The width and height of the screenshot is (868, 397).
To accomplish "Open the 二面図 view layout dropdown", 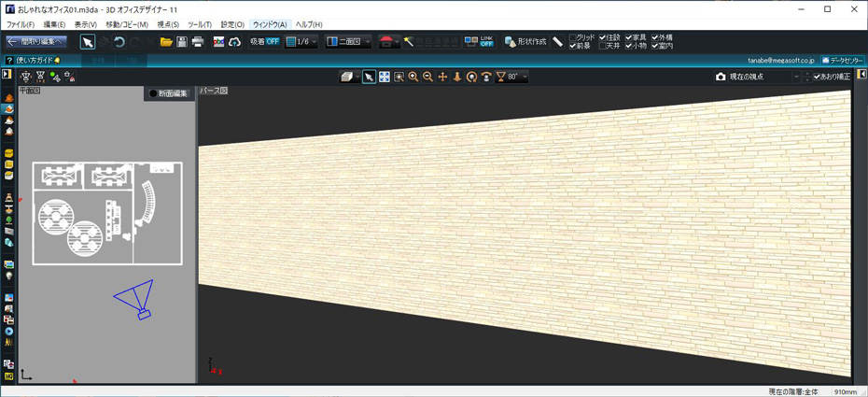I will [349, 42].
